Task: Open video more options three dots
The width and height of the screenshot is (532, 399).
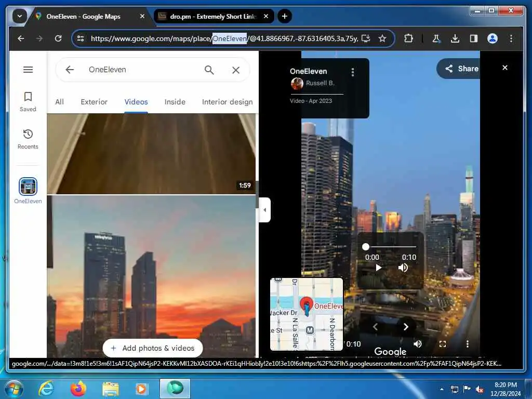Action: point(468,344)
